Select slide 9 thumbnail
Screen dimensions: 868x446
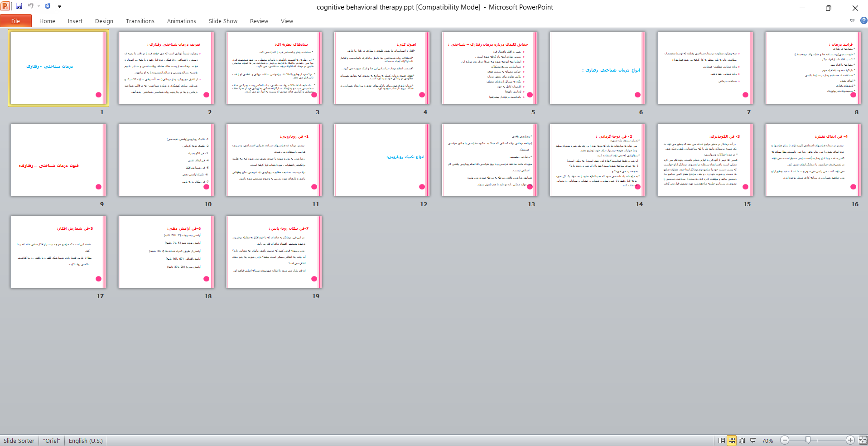(58, 160)
